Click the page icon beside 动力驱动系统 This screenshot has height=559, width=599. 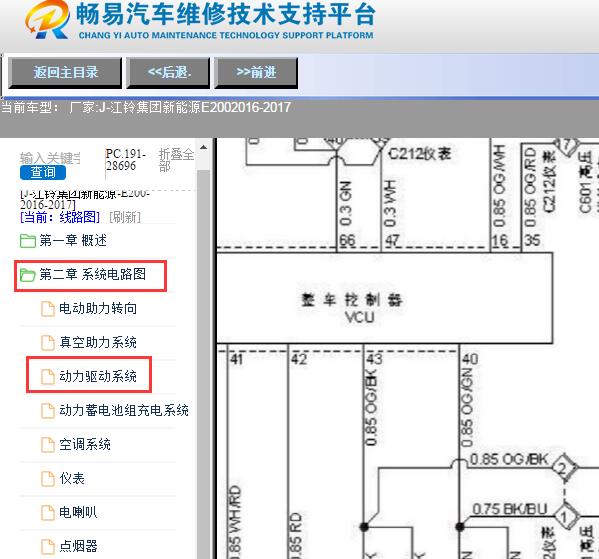(x=48, y=377)
